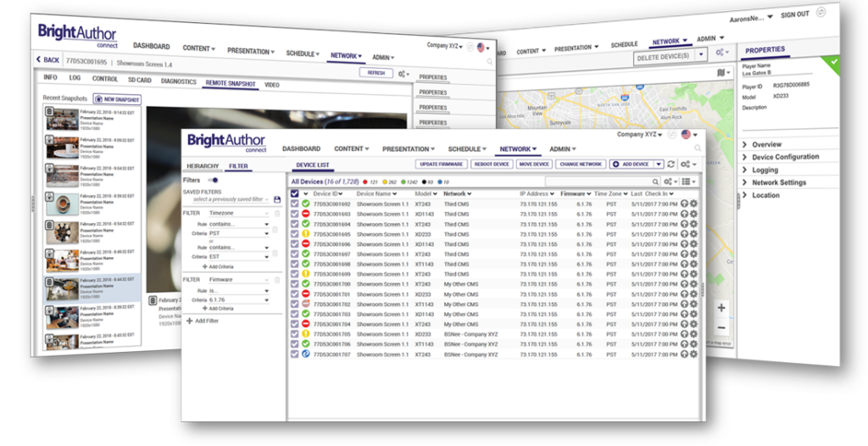Open Admin menu in front window
The height and width of the screenshot is (446, 868).
point(563,149)
